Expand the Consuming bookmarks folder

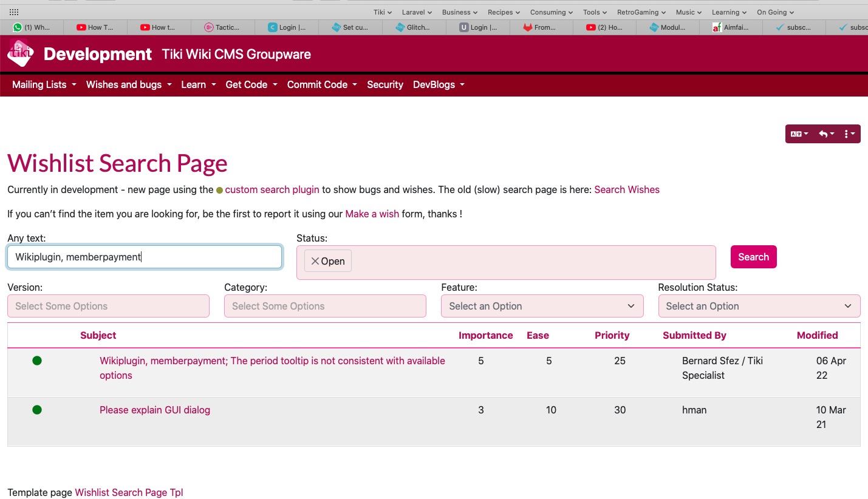click(x=552, y=12)
